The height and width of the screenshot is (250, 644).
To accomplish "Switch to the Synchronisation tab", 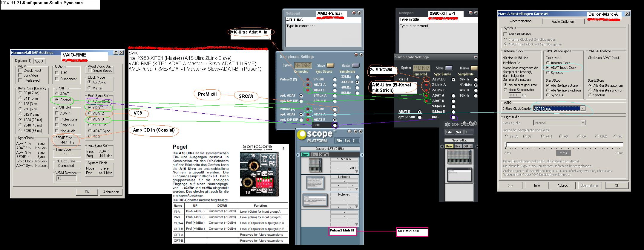I will pyautogui.click(x=520, y=21).
